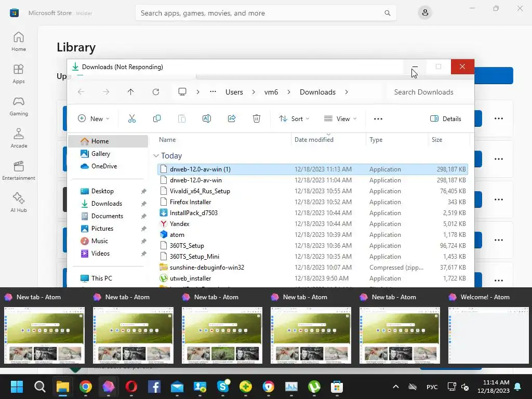Open the View dropdown menu
The image size is (532, 399).
click(x=340, y=119)
